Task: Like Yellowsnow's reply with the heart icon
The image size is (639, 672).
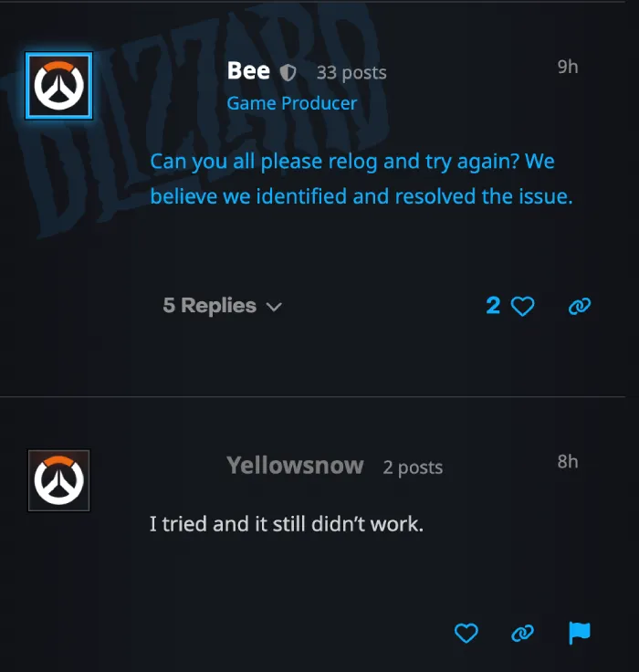Action: (466, 633)
